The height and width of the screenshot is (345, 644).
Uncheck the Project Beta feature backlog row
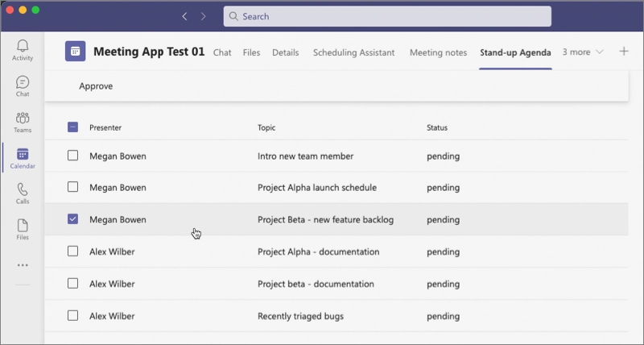click(72, 219)
